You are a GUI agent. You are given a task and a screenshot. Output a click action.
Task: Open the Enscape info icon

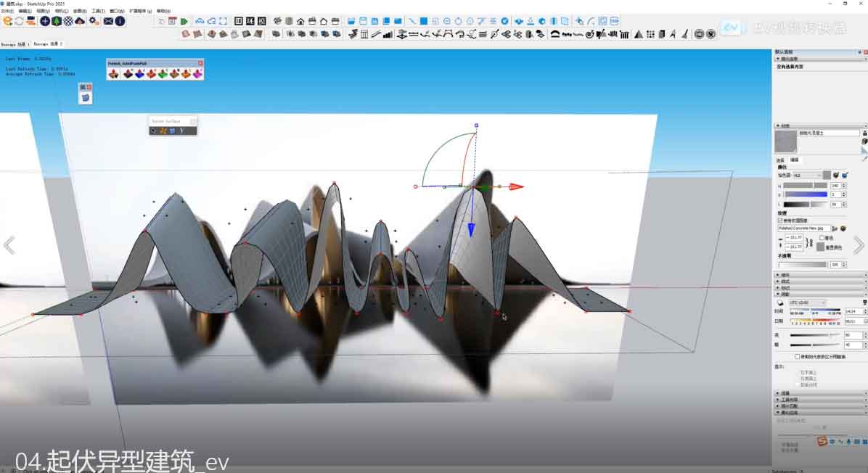pyautogui.click(x=120, y=21)
